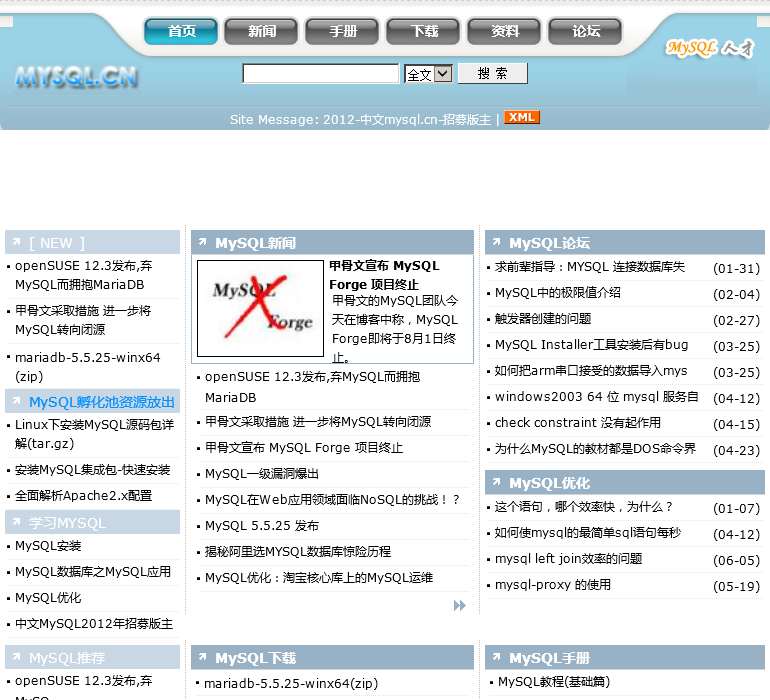770x700 pixels.
Task: Open the 新闻 navigation tab
Action: point(261,31)
